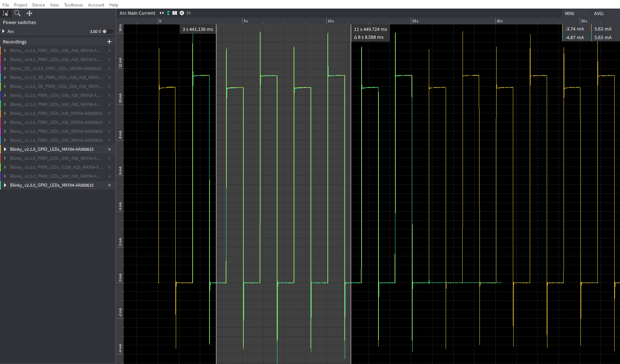
Task: Expand the Arc power switch entry
Action: click(4, 31)
